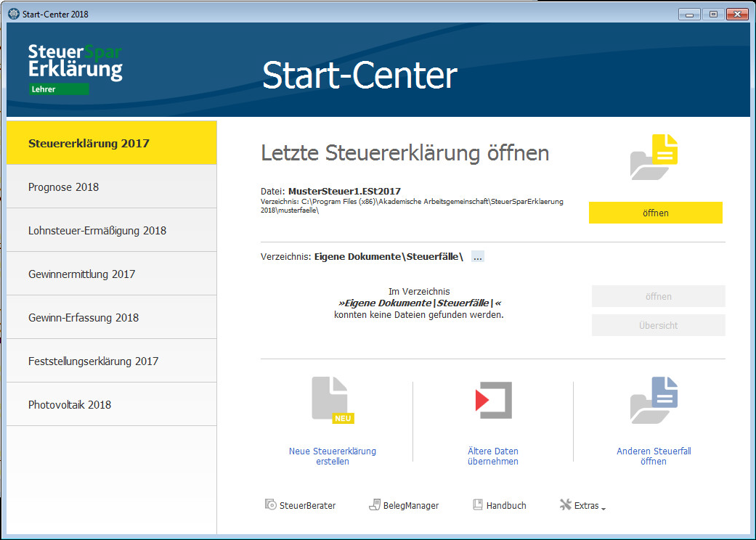The image size is (756, 540).
Task: Open the Handbuch link
Action: click(x=506, y=505)
